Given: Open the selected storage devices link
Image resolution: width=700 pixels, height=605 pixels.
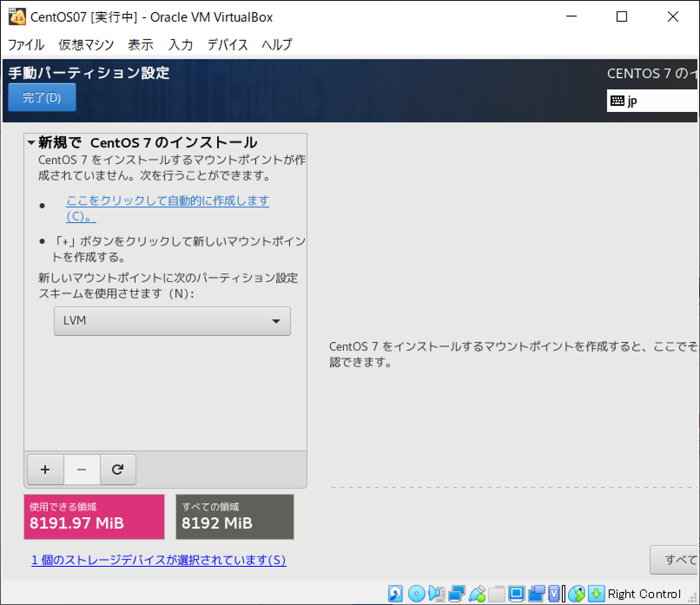Looking at the screenshot, I should click(159, 560).
